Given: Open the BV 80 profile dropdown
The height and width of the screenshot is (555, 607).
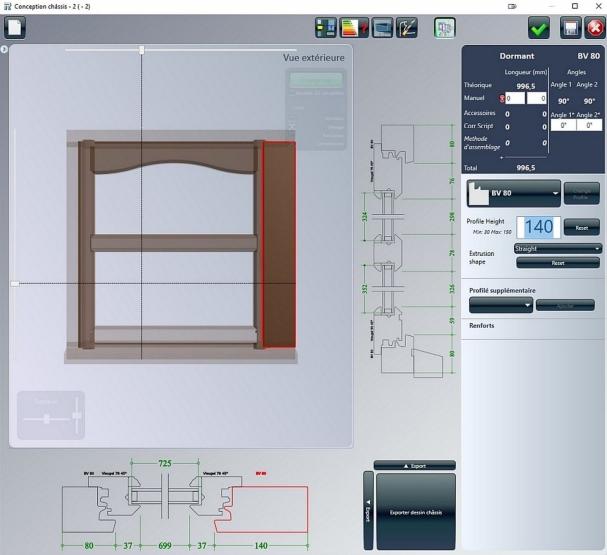Looking at the screenshot, I should pyautogui.click(x=514, y=192).
